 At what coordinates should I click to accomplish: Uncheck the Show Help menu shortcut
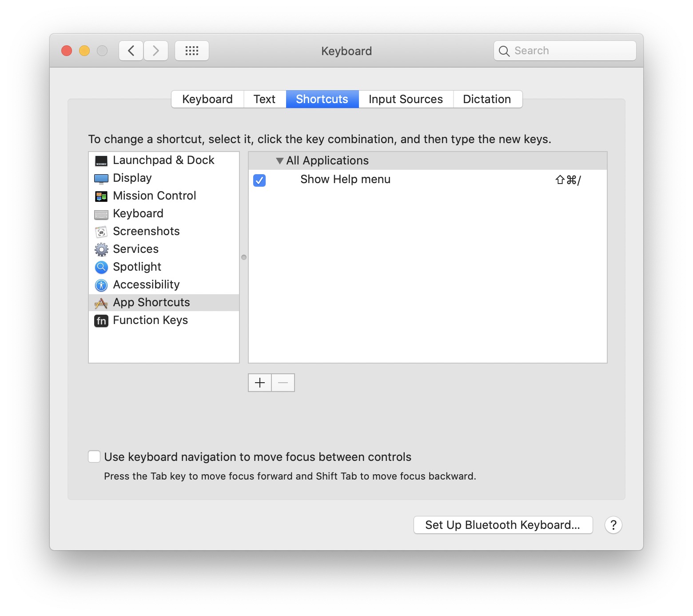tap(259, 180)
